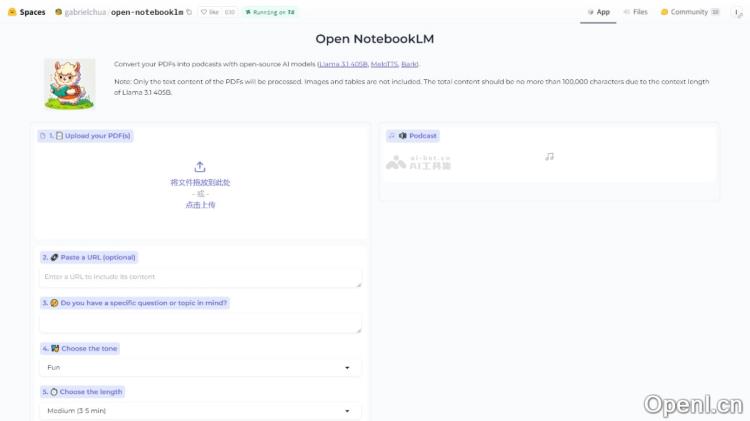Click the Choose the tone label
The width and height of the screenshot is (750, 421).
tap(79, 348)
